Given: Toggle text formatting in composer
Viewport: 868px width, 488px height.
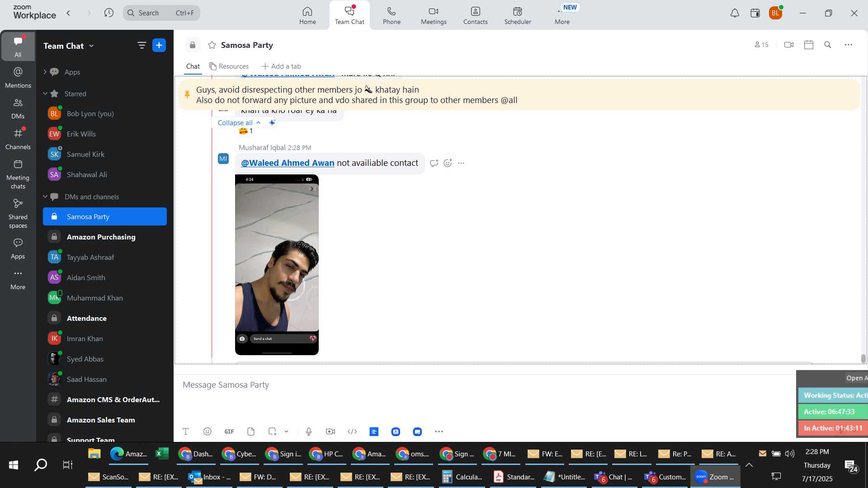Looking at the screenshot, I should click(x=185, y=432).
